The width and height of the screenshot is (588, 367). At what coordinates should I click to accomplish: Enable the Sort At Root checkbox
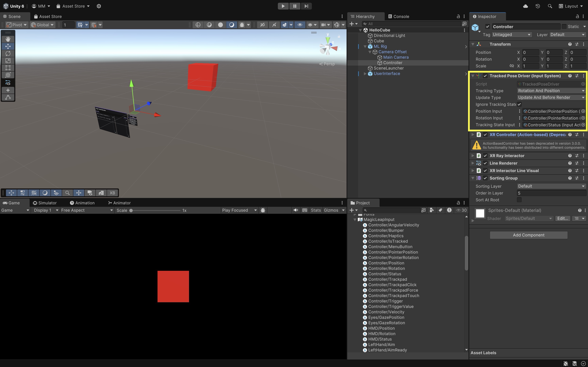tap(519, 200)
